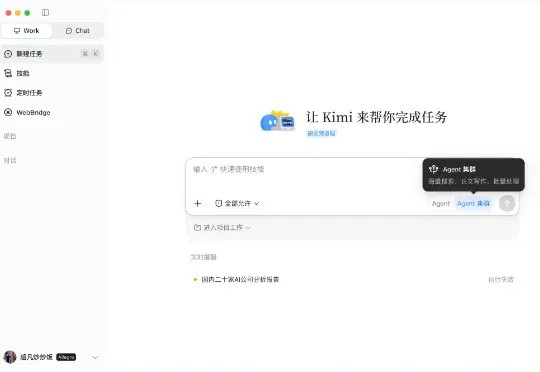
Task: Click the heading 让 Kimi 来帮你完成任务
Action: pyautogui.click(x=376, y=117)
